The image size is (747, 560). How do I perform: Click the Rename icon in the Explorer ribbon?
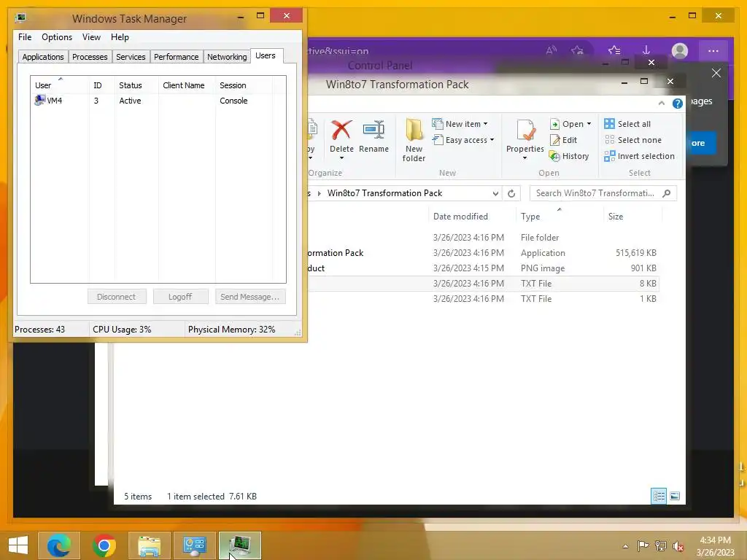tap(373, 130)
